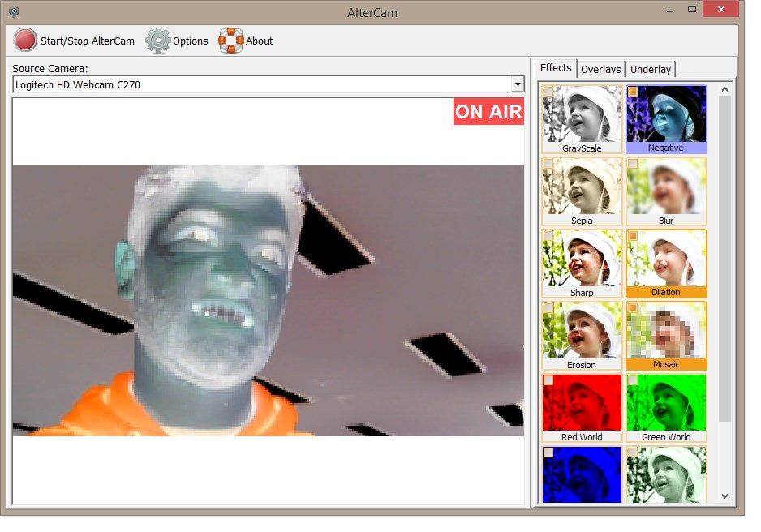Screen dimensions: 761x532
Task: Select the Blur effect thumbnail
Action: [x=666, y=191]
